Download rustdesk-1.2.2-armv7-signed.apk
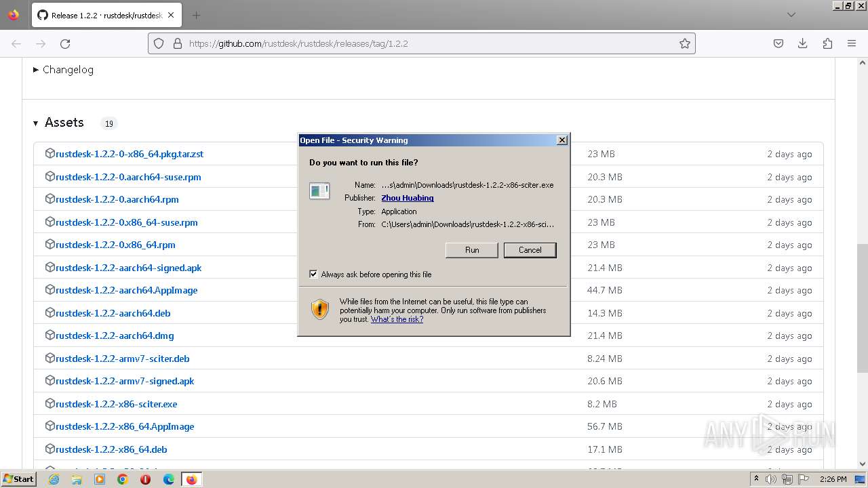Viewport: 868px width, 488px height. tap(125, 381)
